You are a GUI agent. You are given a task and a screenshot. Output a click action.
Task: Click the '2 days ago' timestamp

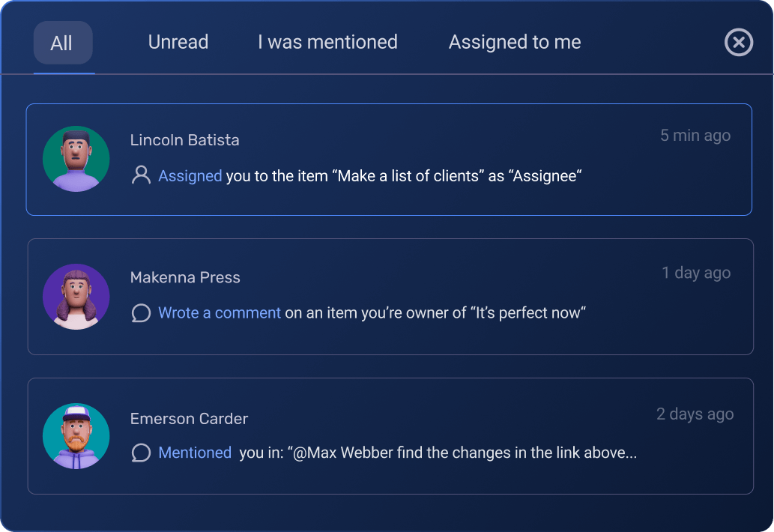click(x=695, y=414)
